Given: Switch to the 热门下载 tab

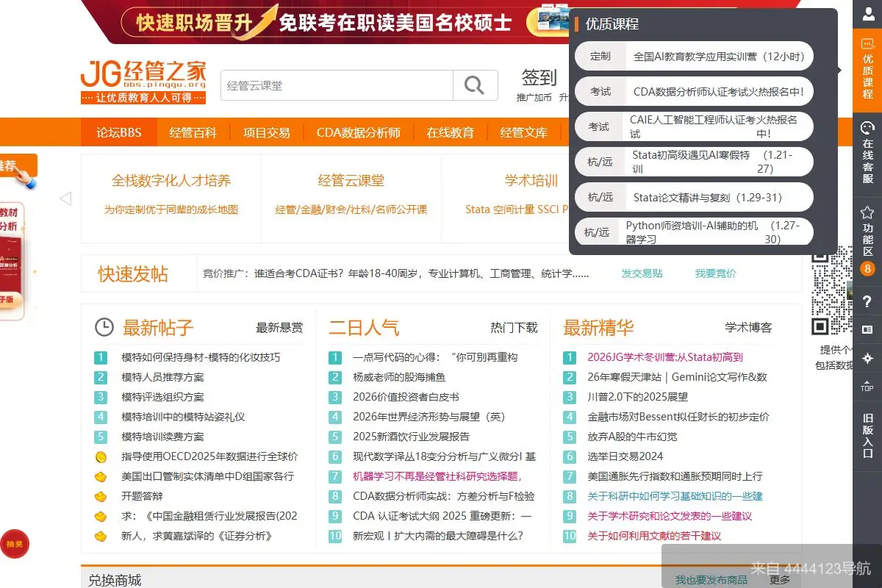Looking at the screenshot, I should [x=514, y=328].
